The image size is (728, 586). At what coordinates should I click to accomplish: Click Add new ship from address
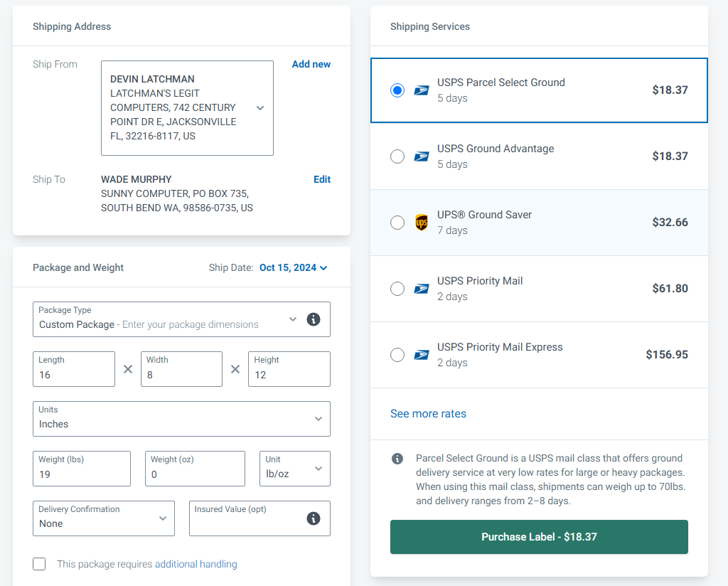pos(311,64)
